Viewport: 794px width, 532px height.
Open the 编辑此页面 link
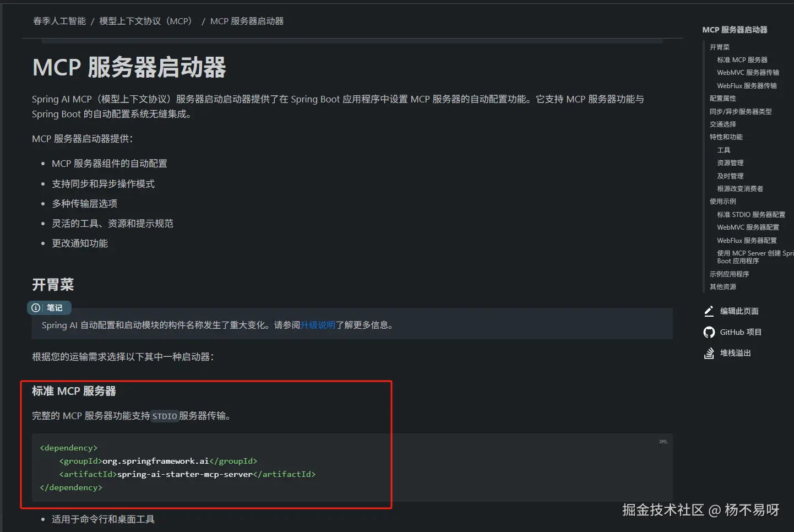point(739,311)
